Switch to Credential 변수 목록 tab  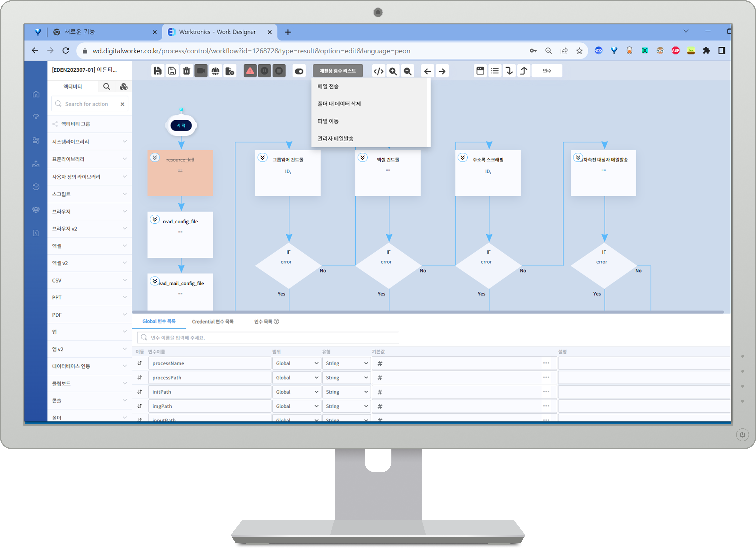tap(213, 321)
